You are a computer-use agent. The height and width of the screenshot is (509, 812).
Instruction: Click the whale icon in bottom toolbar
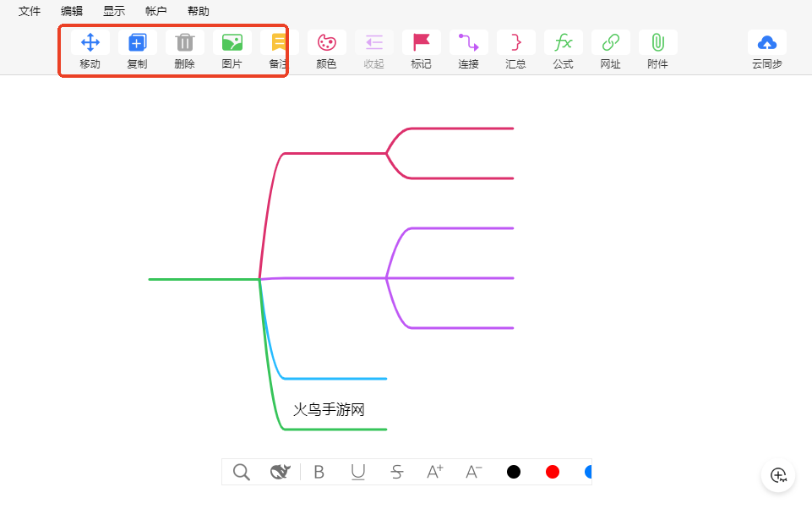(281, 472)
